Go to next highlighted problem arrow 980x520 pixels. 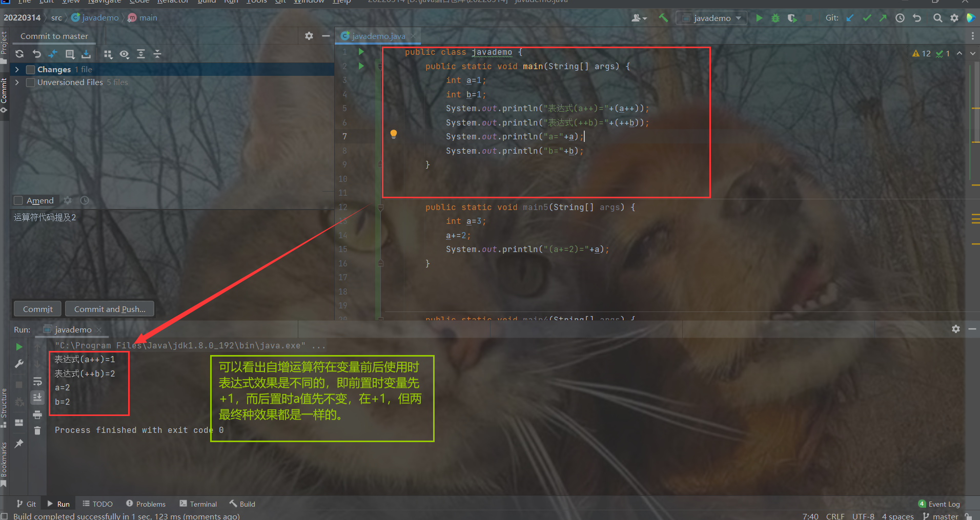(972, 53)
